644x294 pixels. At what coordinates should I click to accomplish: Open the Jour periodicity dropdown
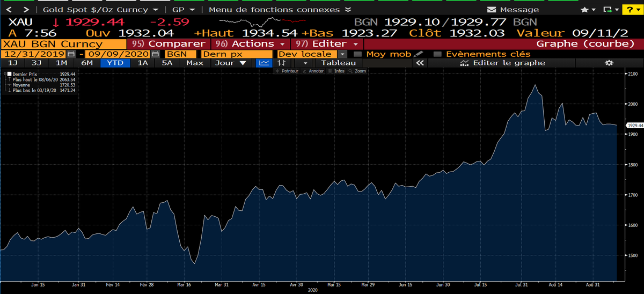(231, 63)
